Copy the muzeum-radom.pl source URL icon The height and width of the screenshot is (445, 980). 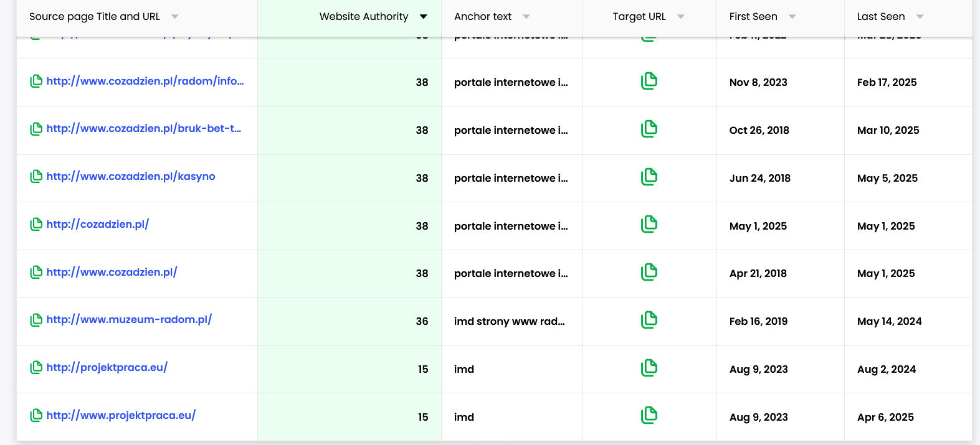pyautogui.click(x=36, y=320)
